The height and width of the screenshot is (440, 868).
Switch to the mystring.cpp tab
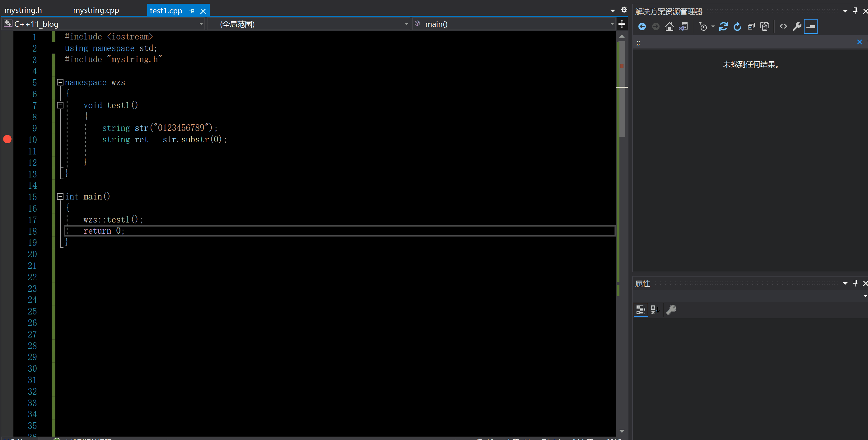pos(96,10)
